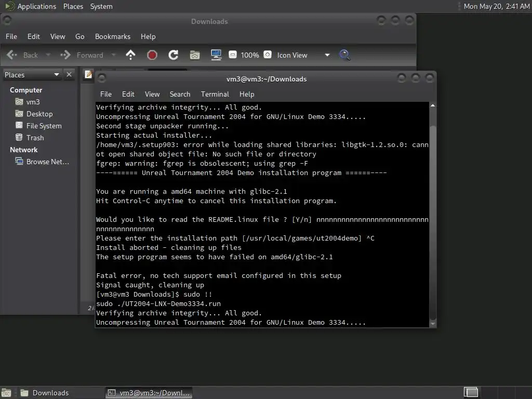Stop loading with red stop icon
The image size is (532, 399).
pos(152,55)
